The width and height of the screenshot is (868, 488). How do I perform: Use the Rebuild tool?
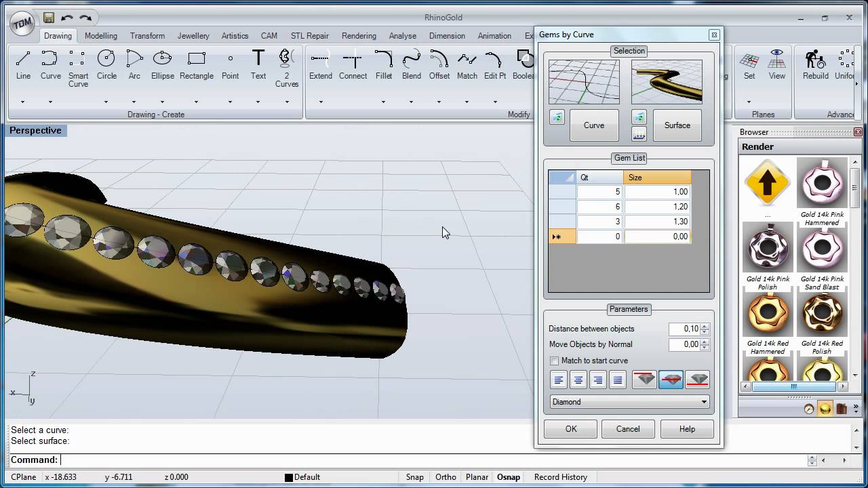(x=816, y=66)
